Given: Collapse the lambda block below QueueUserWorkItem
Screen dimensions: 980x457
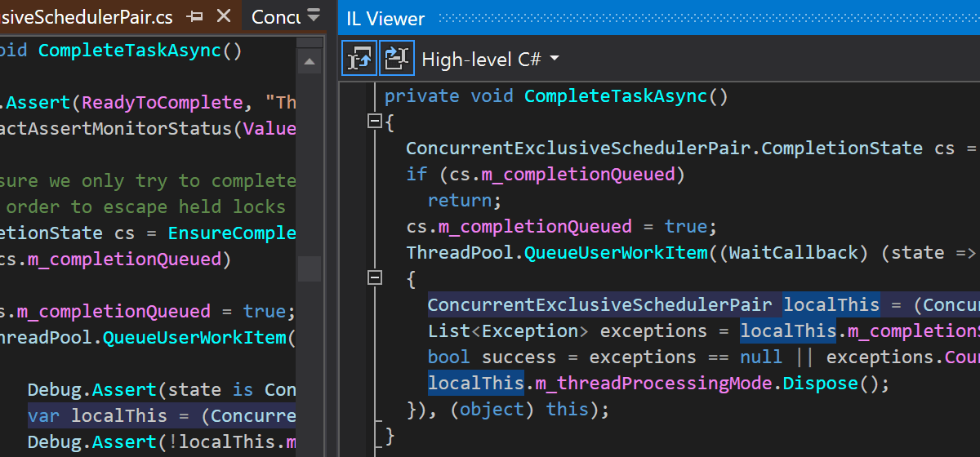Looking at the screenshot, I should [375, 278].
